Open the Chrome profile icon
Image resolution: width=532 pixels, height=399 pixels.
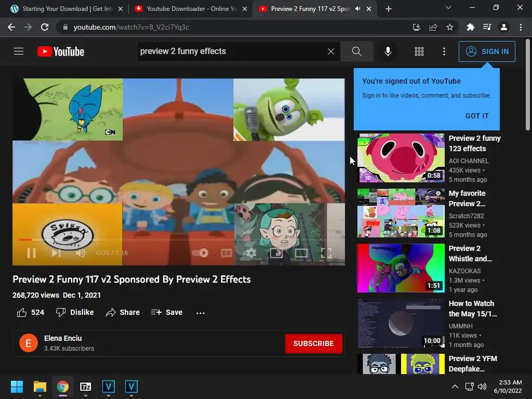click(x=504, y=27)
